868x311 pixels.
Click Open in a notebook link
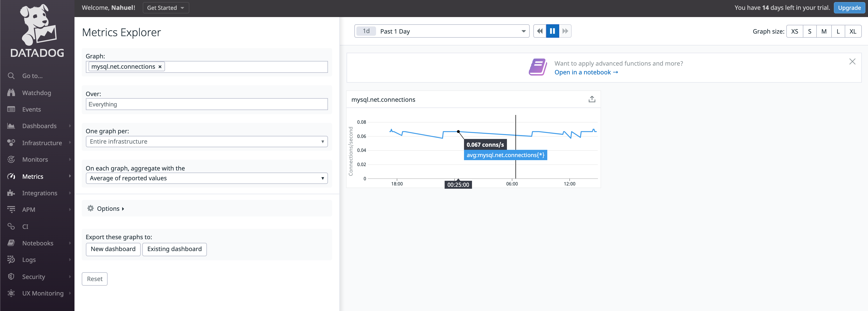586,72
